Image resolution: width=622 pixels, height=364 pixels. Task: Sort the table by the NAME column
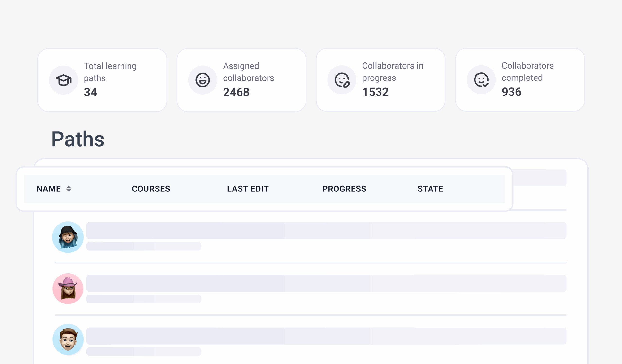point(49,189)
